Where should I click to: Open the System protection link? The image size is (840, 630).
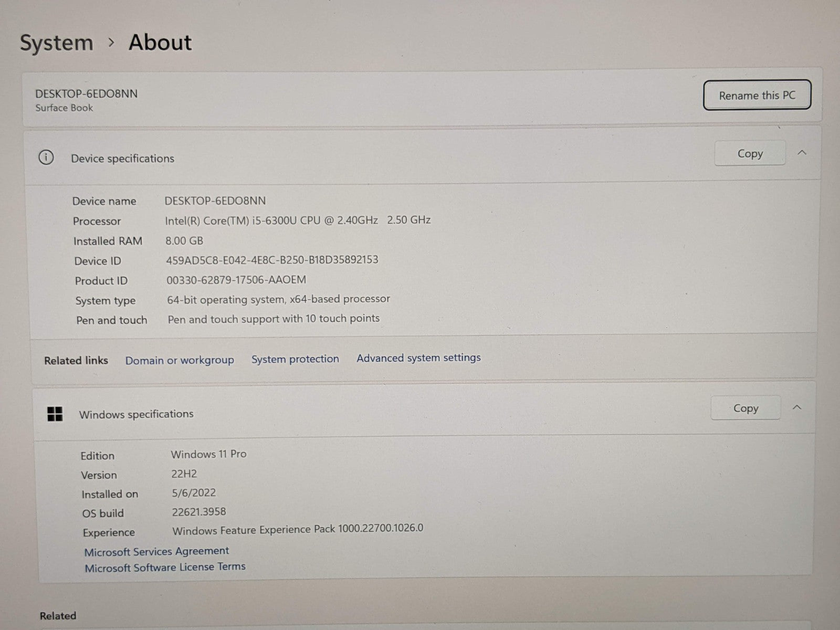[295, 359]
